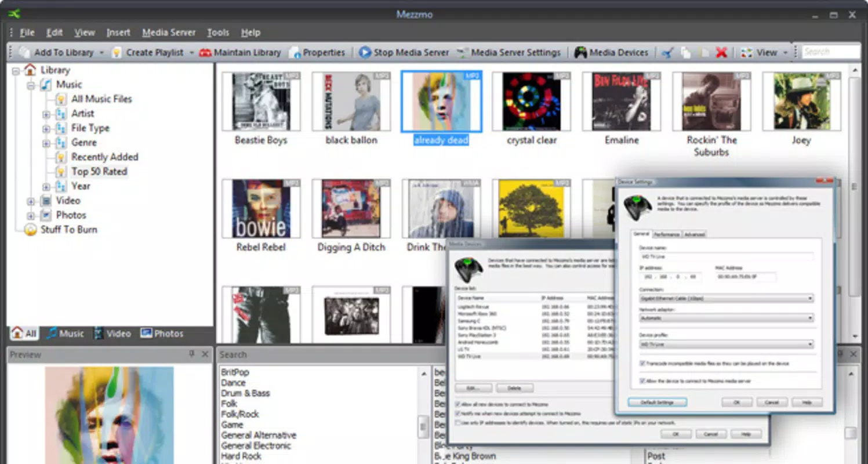Select the Rebel Rebel bowie thumbnail

(261, 209)
